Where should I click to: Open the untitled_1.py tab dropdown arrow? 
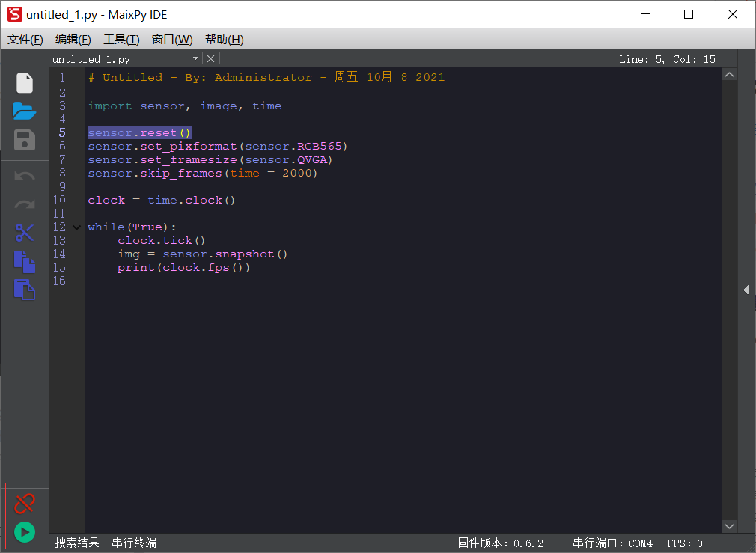[195, 58]
